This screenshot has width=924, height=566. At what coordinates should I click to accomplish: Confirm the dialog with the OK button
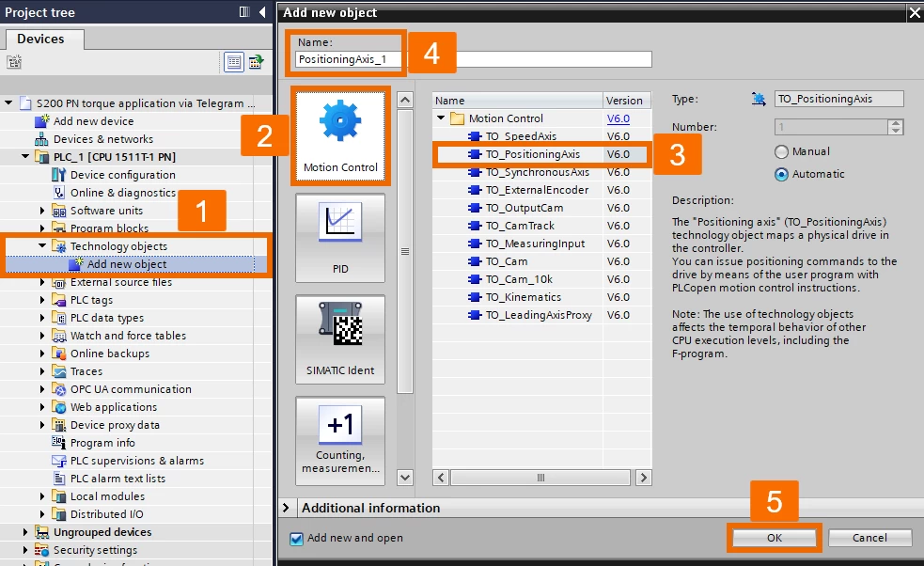[x=775, y=538]
